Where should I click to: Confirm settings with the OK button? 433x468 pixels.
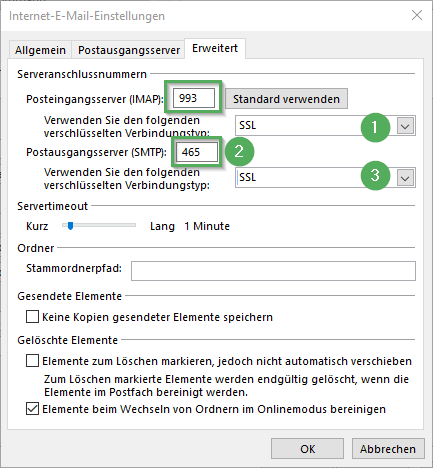(307, 449)
